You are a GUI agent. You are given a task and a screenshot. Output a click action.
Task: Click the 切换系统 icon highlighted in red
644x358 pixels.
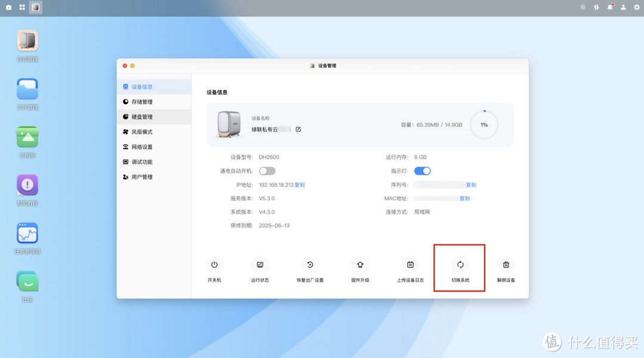point(459,264)
